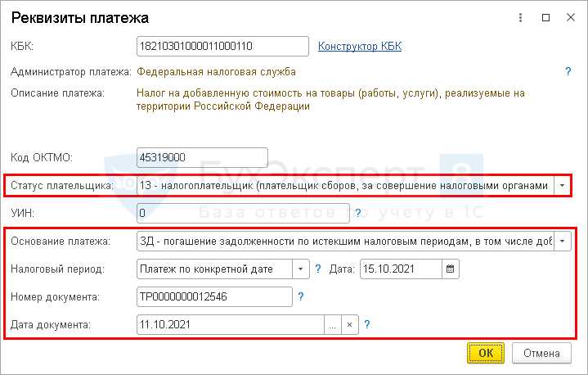Confirm with the OK button
The image size is (588, 375).
click(x=486, y=353)
